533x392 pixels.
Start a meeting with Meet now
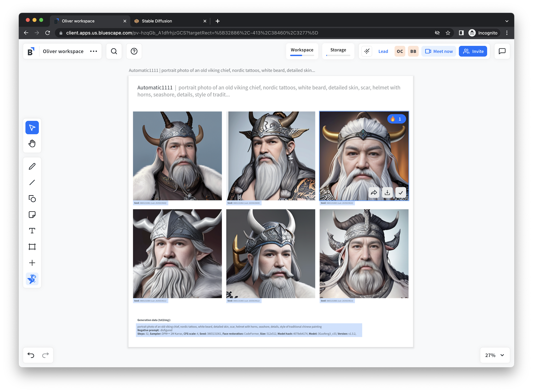(x=439, y=51)
